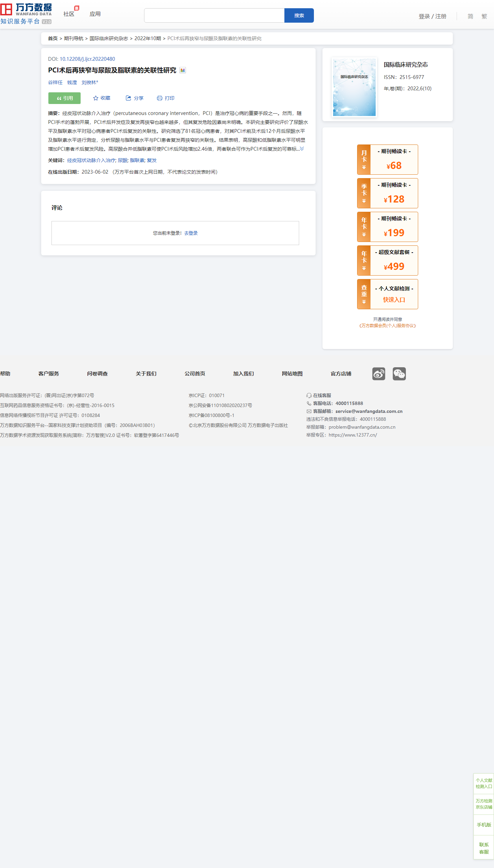Click the M badge beside article title

pyautogui.click(x=183, y=70)
